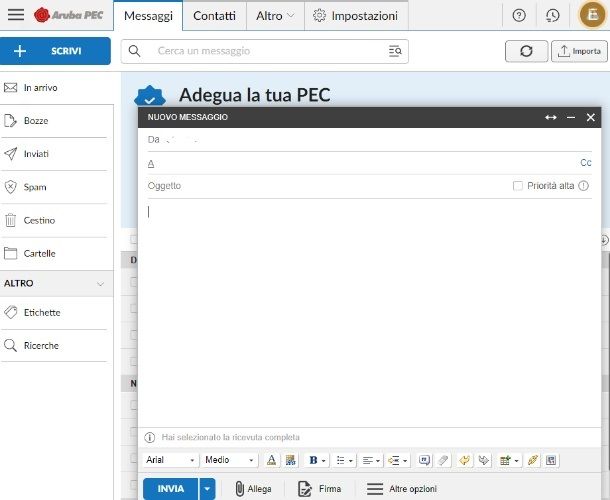The image size is (610, 500).
Task: Open the Medio font size dropdown
Action: click(x=230, y=460)
